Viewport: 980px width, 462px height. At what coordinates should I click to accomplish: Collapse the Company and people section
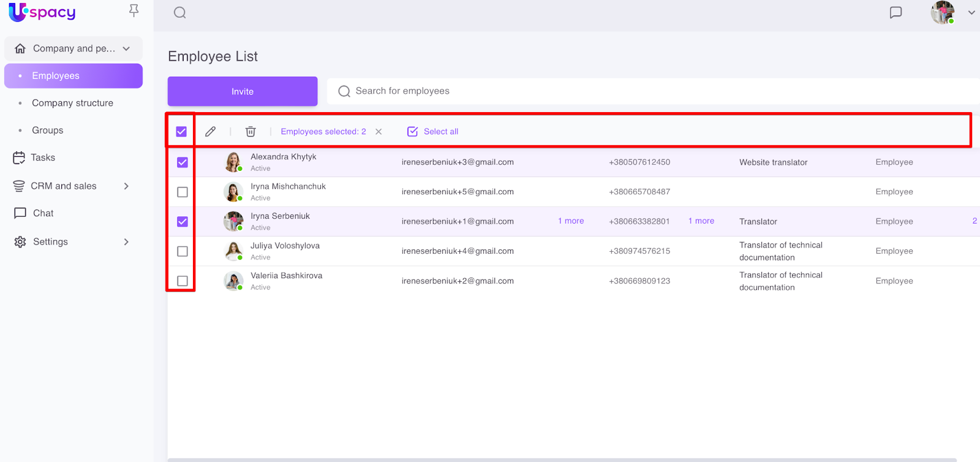coord(126,48)
